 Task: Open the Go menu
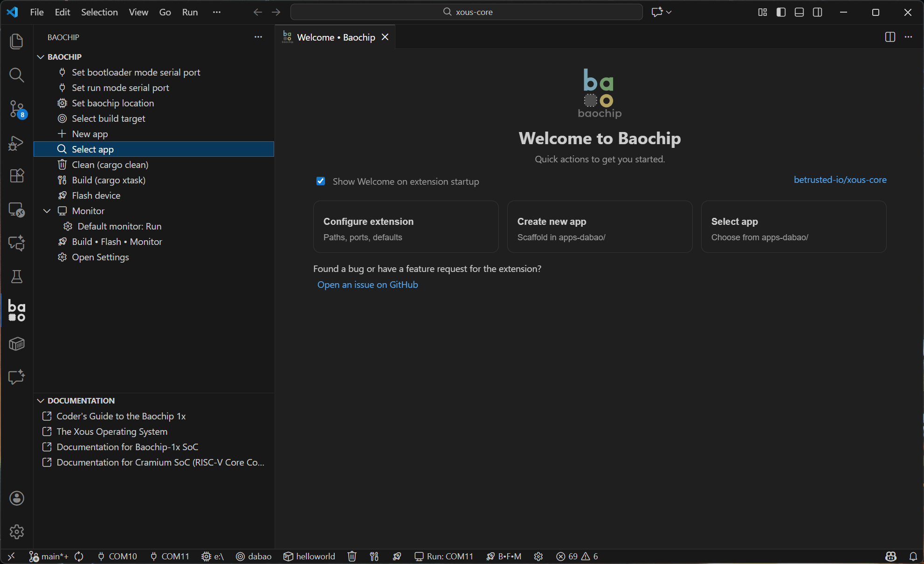pos(165,12)
